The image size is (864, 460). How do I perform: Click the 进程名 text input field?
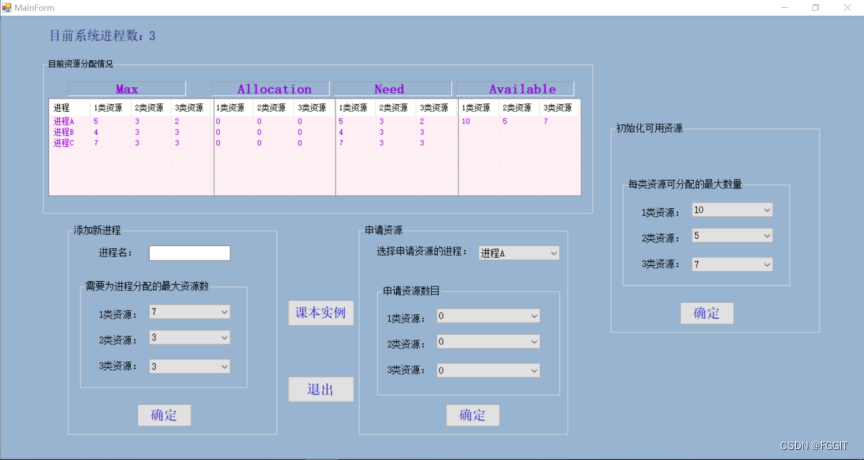190,253
